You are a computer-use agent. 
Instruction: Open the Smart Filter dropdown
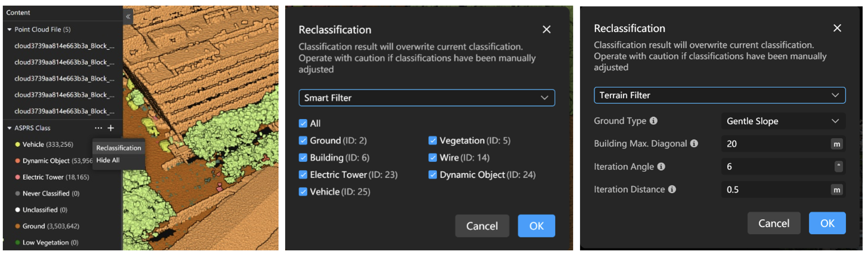tap(427, 98)
